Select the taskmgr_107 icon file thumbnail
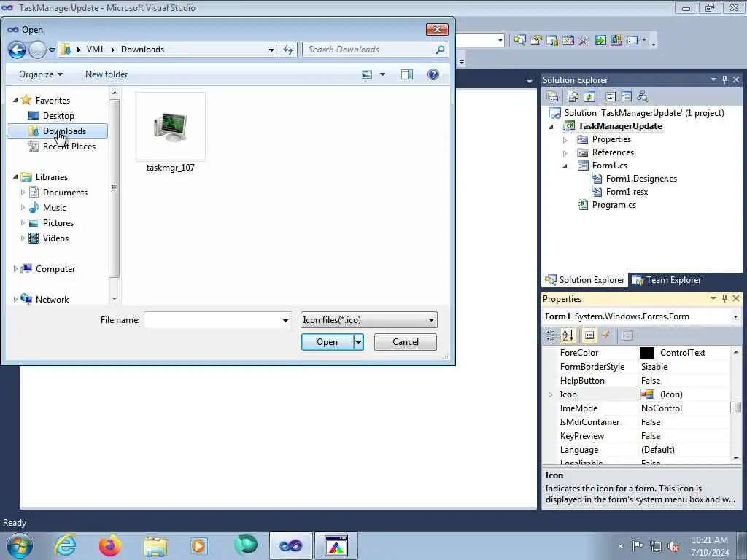Image resolution: width=747 pixels, height=560 pixels. tap(171, 127)
